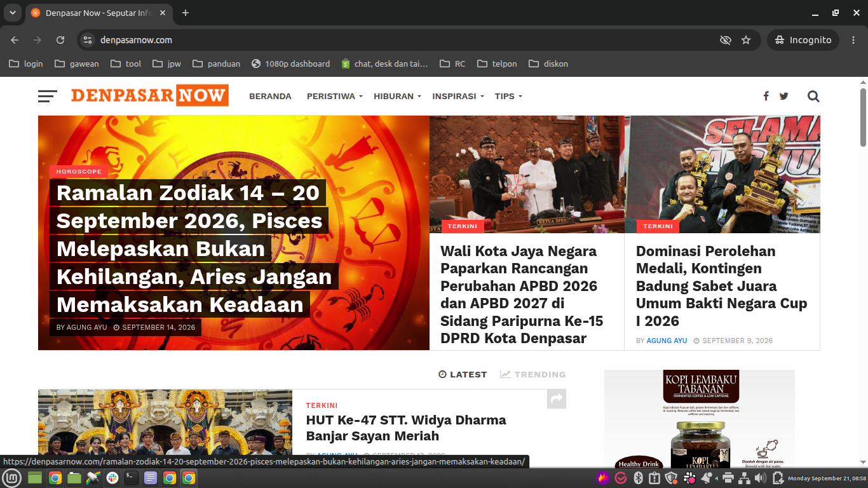Bookmark this page with the star icon
This screenshot has width=868, height=488.
pos(746,40)
